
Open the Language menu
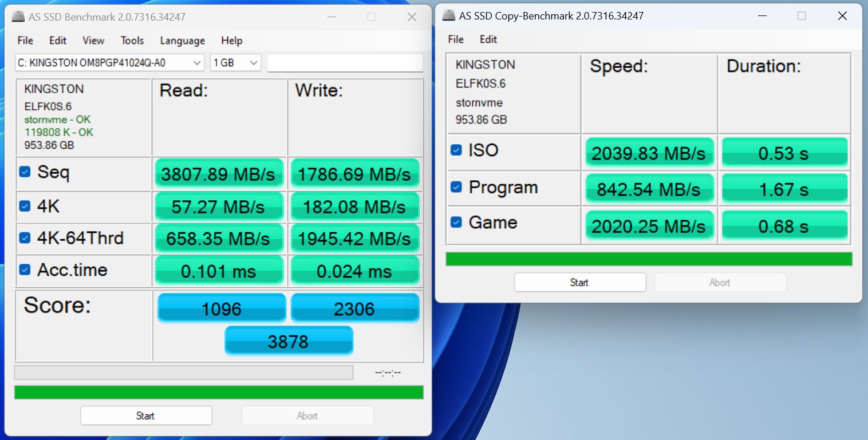[x=182, y=41]
